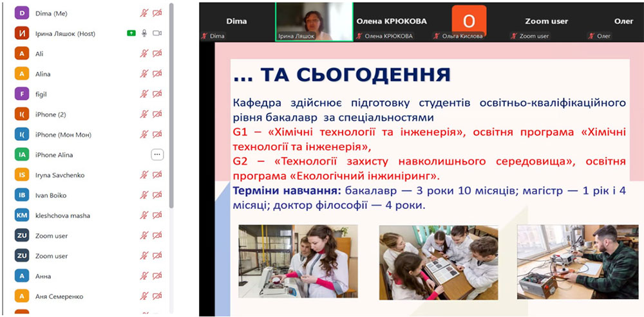Click the camera-off icon for iPhone (2)
Screen dimensions: 644x317
[157, 114]
